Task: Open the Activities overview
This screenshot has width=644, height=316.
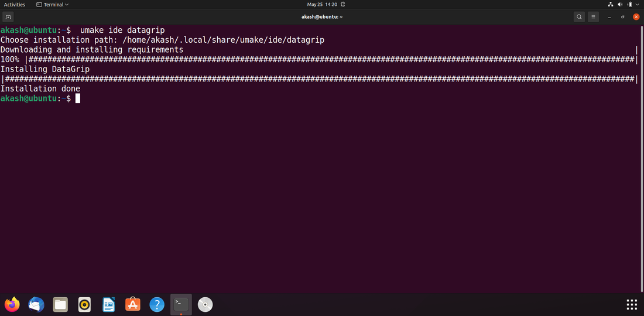Action: 15,5
